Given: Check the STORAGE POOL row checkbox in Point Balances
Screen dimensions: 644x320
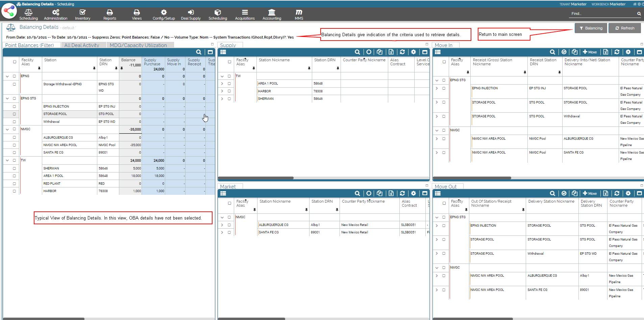Looking at the screenshot, I should pyautogui.click(x=14, y=114).
